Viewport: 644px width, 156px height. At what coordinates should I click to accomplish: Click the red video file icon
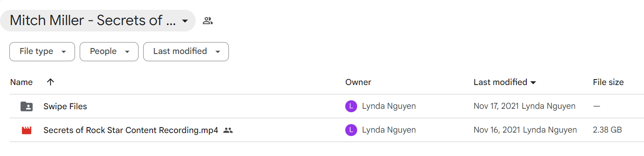(26, 130)
